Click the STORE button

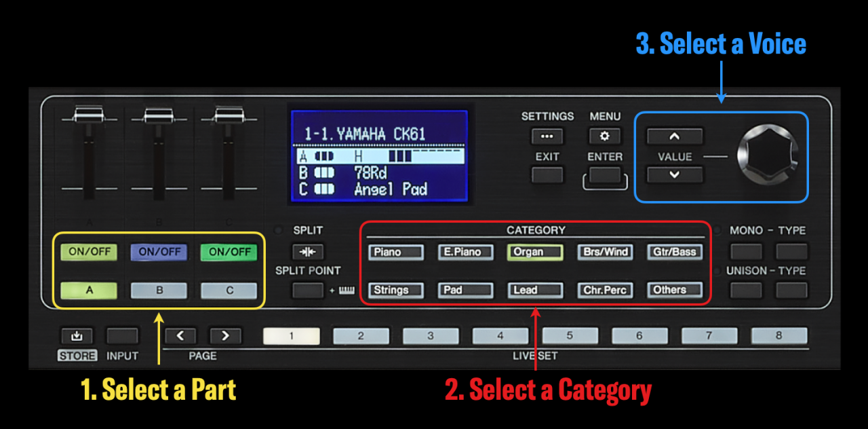click(77, 335)
